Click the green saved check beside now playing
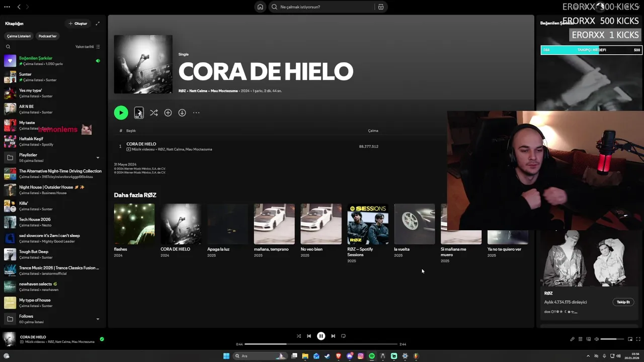This screenshot has width=644, height=362. tap(102, 339)
